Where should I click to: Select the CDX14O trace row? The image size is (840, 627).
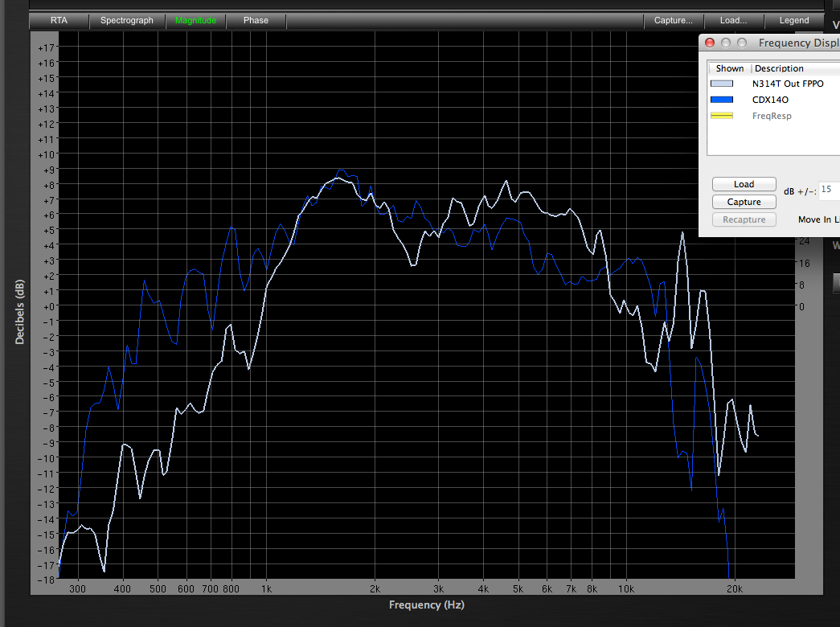click(773, 100)
